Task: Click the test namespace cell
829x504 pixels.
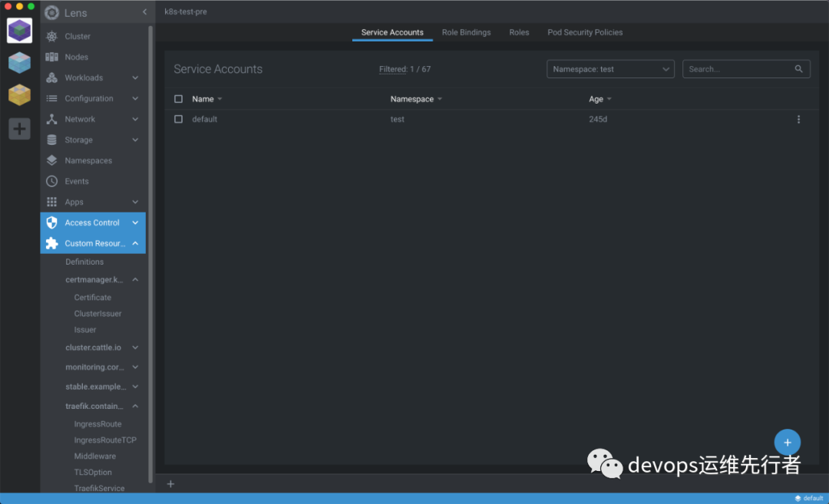Action: pyautogui.click(x=398, y=120)
